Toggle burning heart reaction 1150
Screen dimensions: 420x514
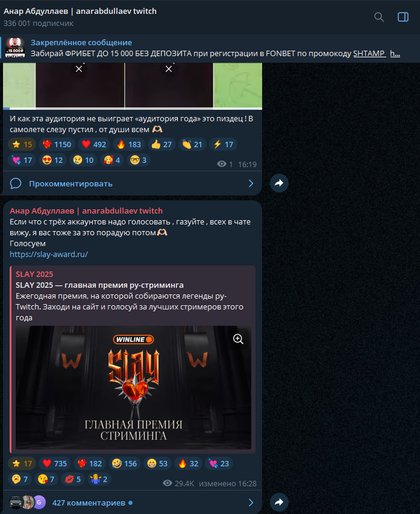[57, 145]
